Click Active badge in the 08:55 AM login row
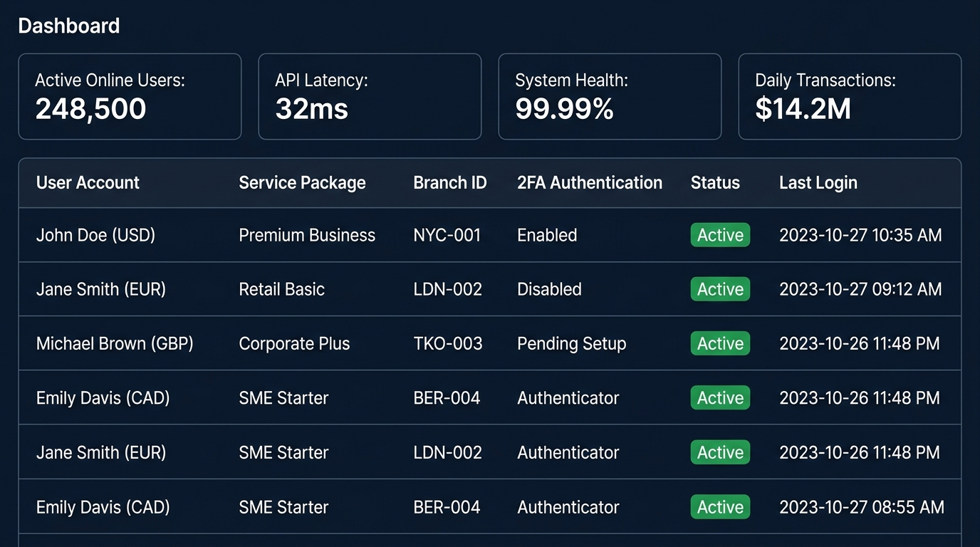 (x=720, y=507)
